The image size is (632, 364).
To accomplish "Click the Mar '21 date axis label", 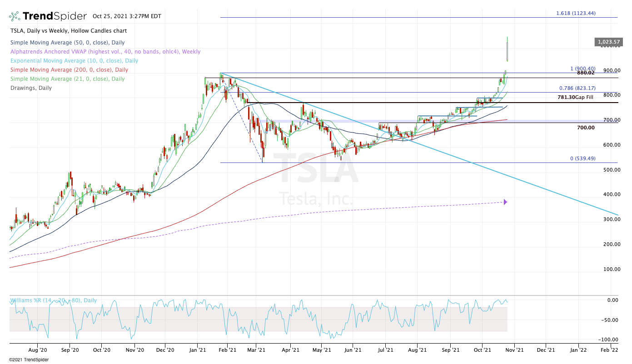I will click(257, 350).
